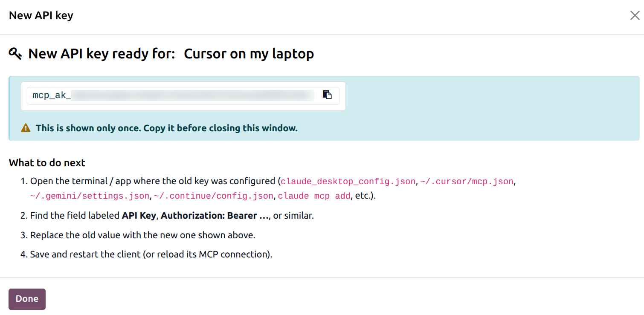The image size is (644, 315).
Task: Copy the API key with clipboard icon
Action: point(327,95)
